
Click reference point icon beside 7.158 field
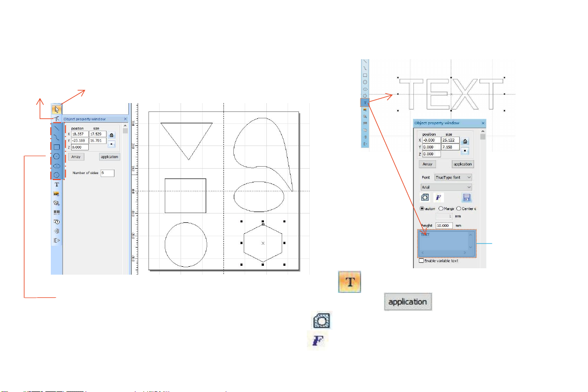point(465,151)
